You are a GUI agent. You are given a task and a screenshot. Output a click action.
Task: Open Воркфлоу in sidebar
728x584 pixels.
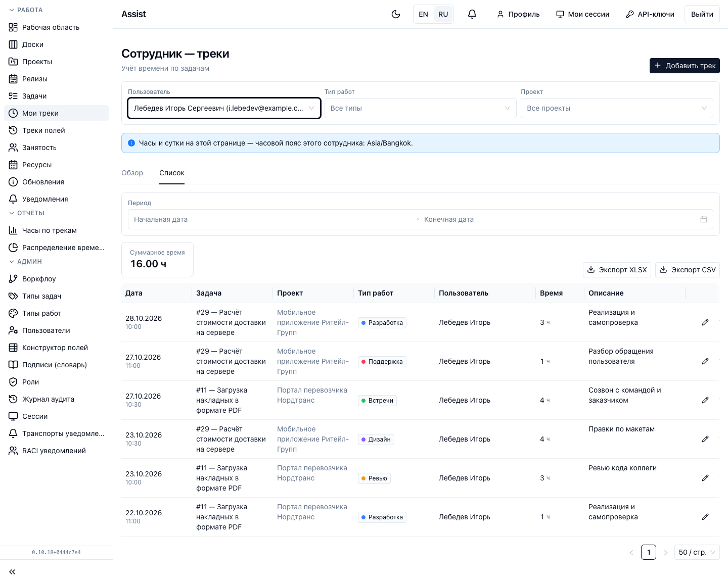[56, 279]
